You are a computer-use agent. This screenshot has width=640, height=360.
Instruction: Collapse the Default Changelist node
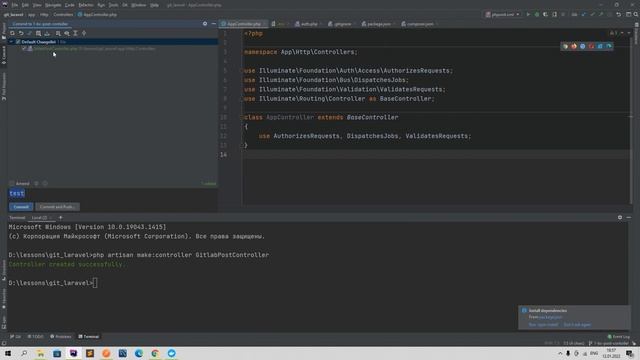pyautogui.click(x=11, y=42)
